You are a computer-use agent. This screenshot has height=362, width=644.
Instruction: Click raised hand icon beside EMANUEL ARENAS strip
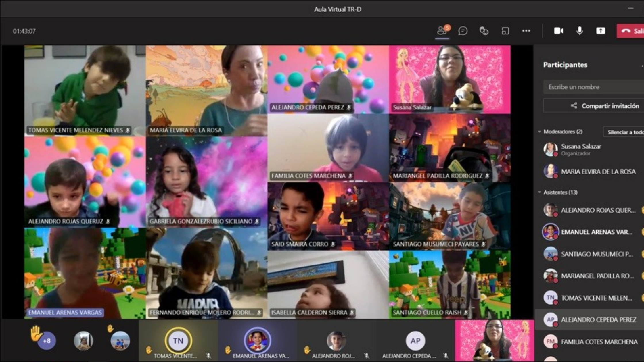point(228,350)
